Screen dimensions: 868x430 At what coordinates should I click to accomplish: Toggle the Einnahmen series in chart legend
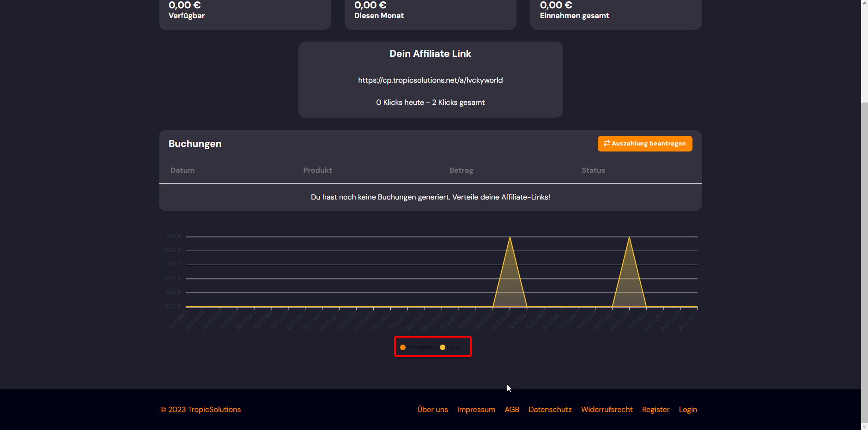point(417,347)
